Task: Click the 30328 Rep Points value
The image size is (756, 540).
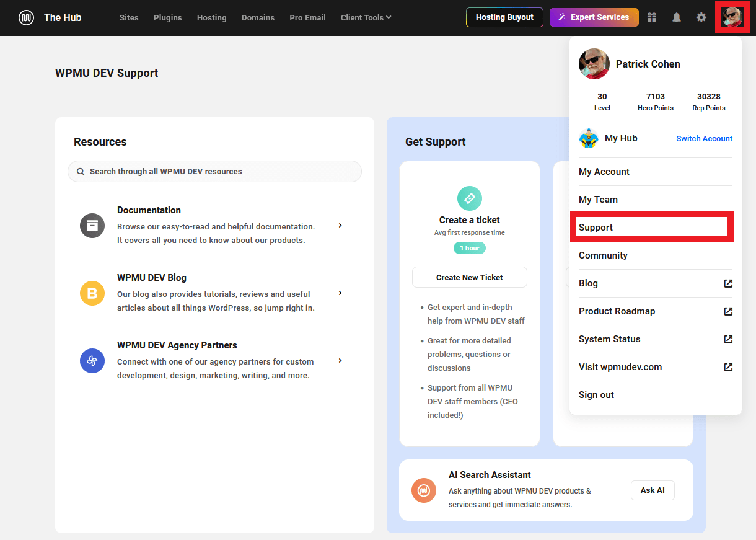Action: (709, 97)
